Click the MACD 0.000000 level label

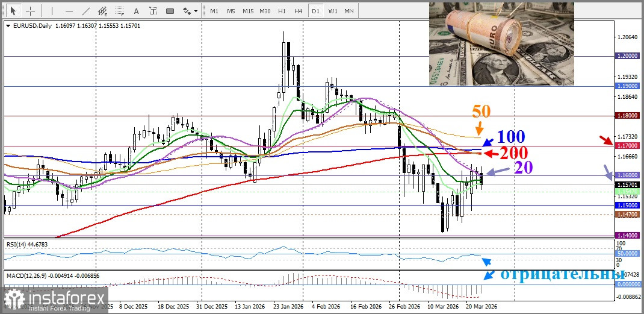[628, 284]
